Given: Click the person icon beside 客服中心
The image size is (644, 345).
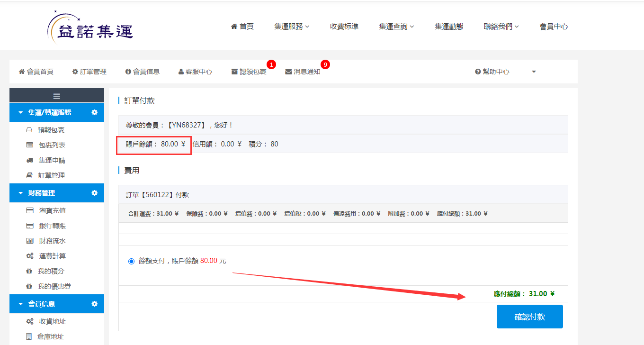Looking at the screenshot, I should [x=181, y=72].
